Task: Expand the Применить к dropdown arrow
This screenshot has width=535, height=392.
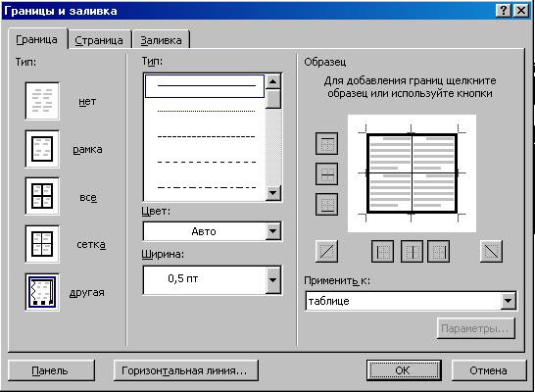Action: click(x=509, y=301)
